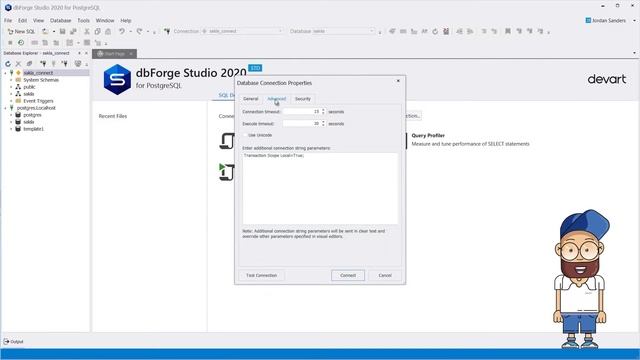Expand the public schema node

[11, 87]
